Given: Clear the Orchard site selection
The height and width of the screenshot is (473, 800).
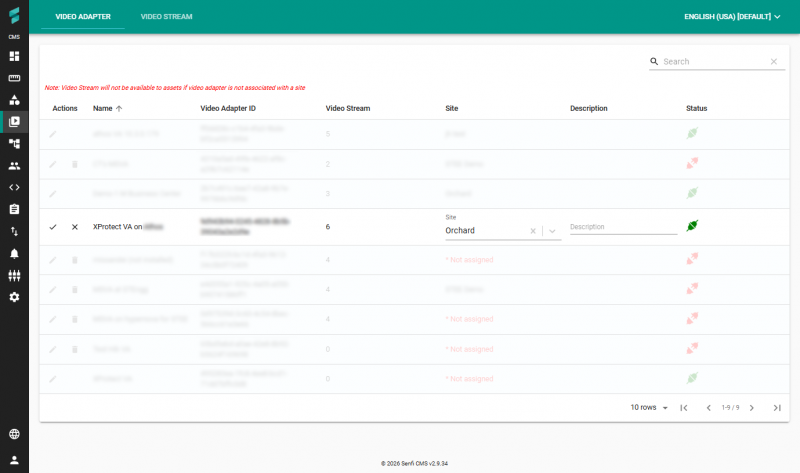Looking at the screenshot, I should tap(533, 231).
